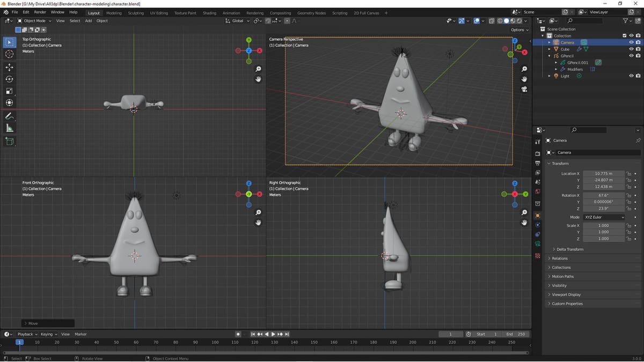Lock the Rotation Z value

tap(628, 208)
